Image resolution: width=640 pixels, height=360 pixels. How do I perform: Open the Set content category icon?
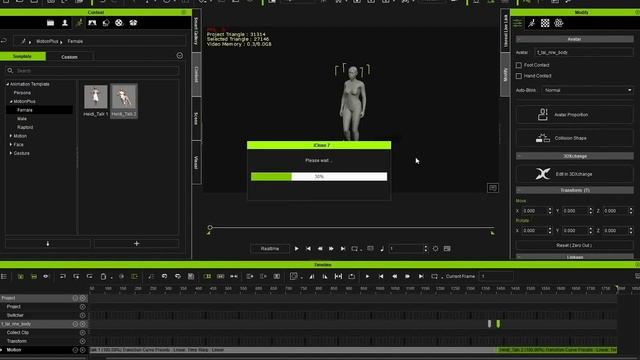pos(106,23)
